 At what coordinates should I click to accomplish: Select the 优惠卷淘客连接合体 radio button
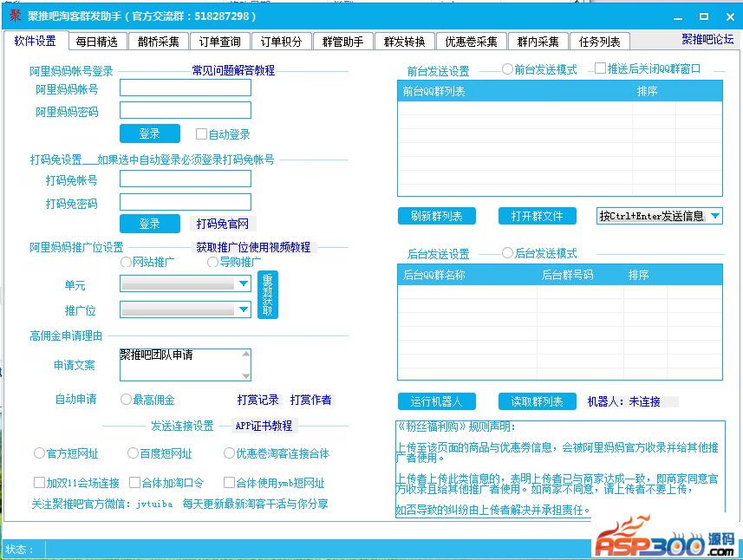point(230,453)
